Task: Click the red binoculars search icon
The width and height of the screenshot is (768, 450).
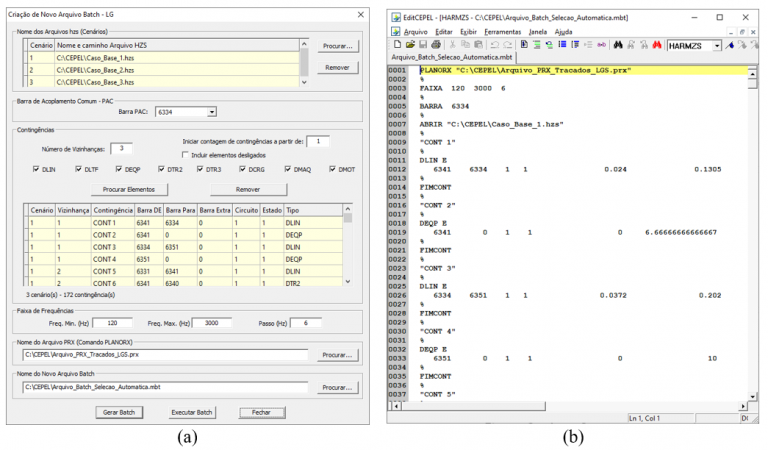Action: [656, 45]
